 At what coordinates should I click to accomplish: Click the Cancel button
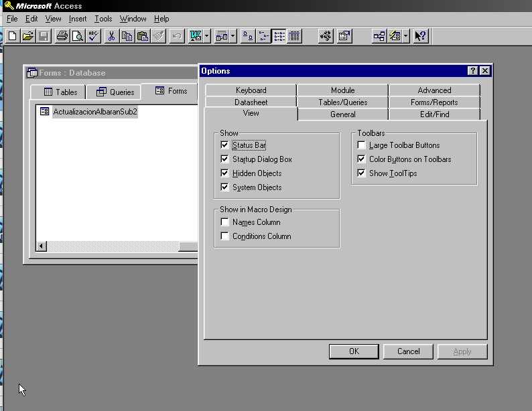tap(408, 351)
